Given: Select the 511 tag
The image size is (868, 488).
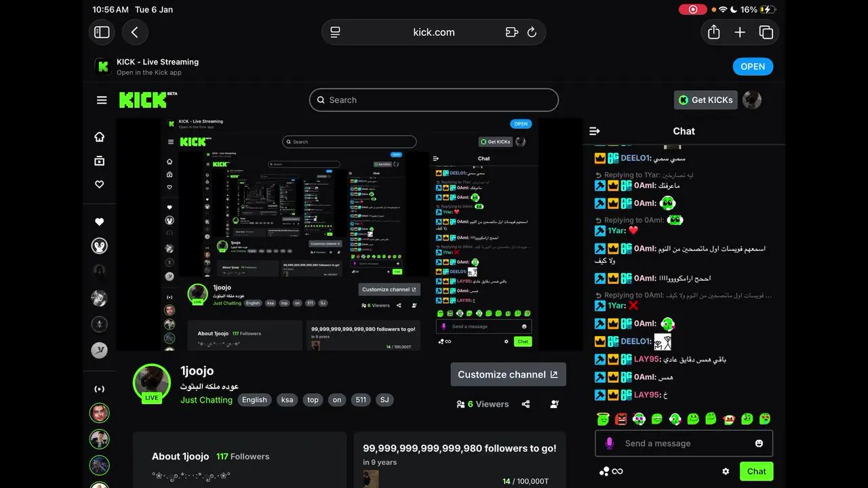Looking at the screenshot, I should (x=361, y=400).
